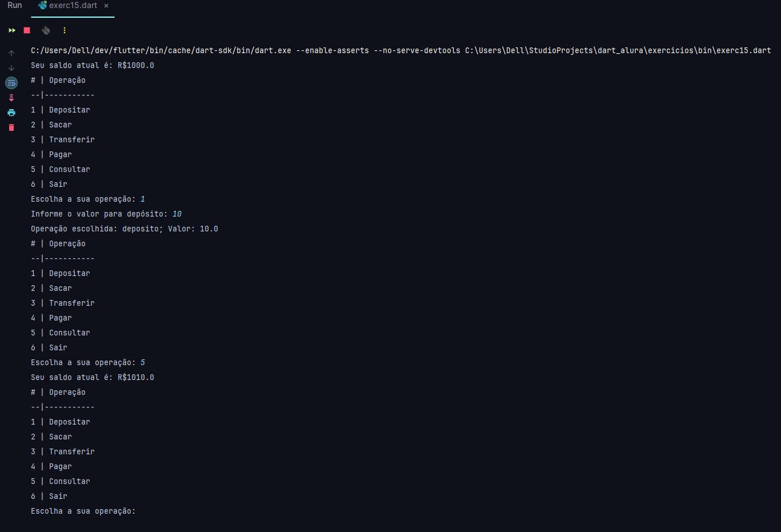The image size is (781, 532).
Task: Click '# | Operação' header below 'Valor: 10.0' line
Action: [x=58, y=243]
